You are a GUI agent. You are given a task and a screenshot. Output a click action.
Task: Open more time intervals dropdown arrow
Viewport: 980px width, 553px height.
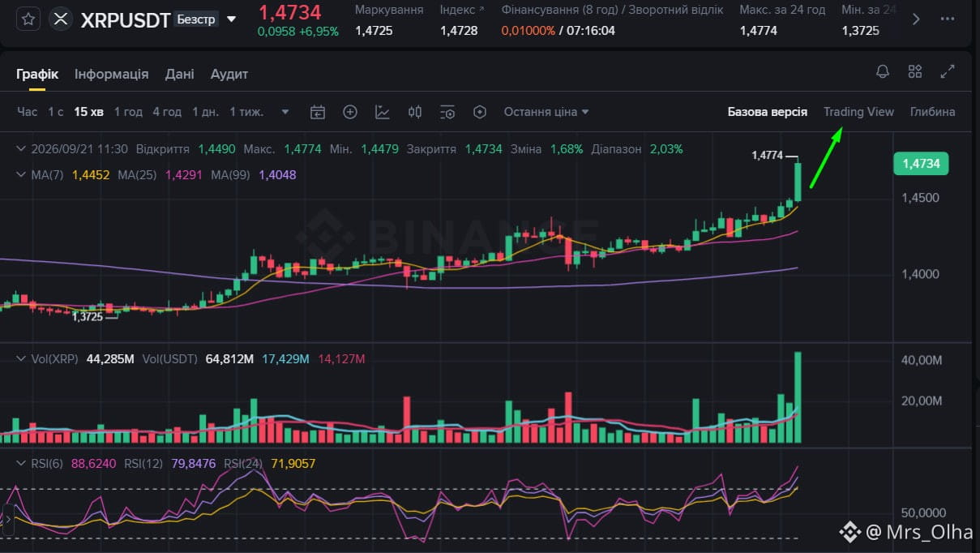pyautogui.click(x=285, y=112)
